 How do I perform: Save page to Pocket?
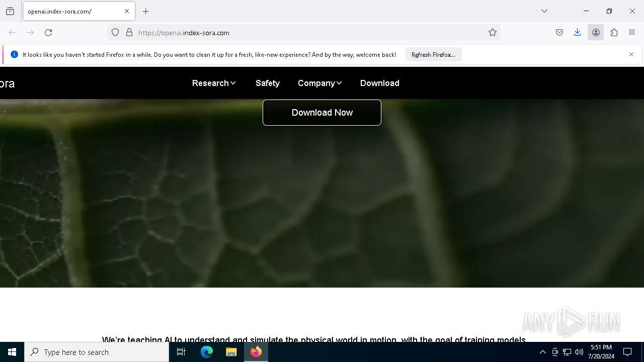click(x=559, y=33)
